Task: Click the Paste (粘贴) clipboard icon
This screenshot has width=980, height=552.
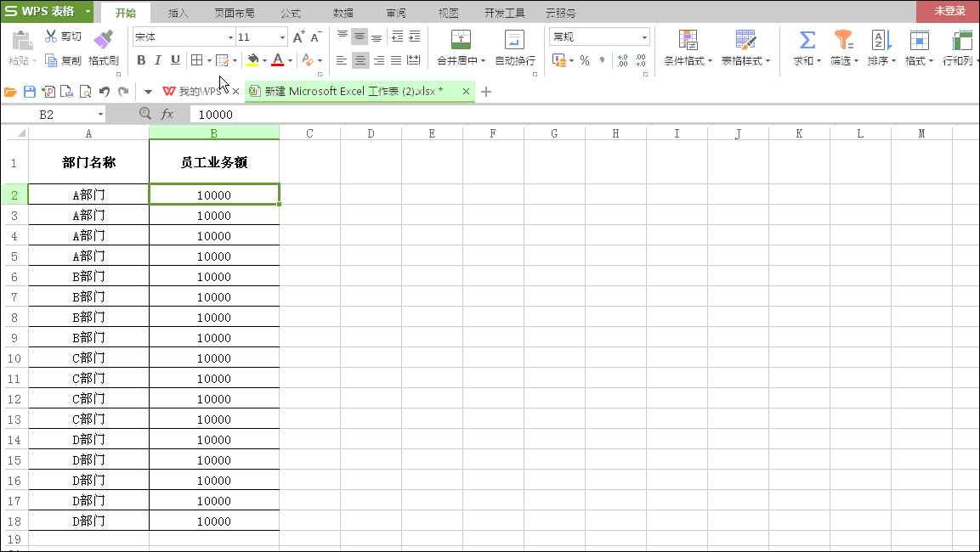Action: click(x=22, y=41)
